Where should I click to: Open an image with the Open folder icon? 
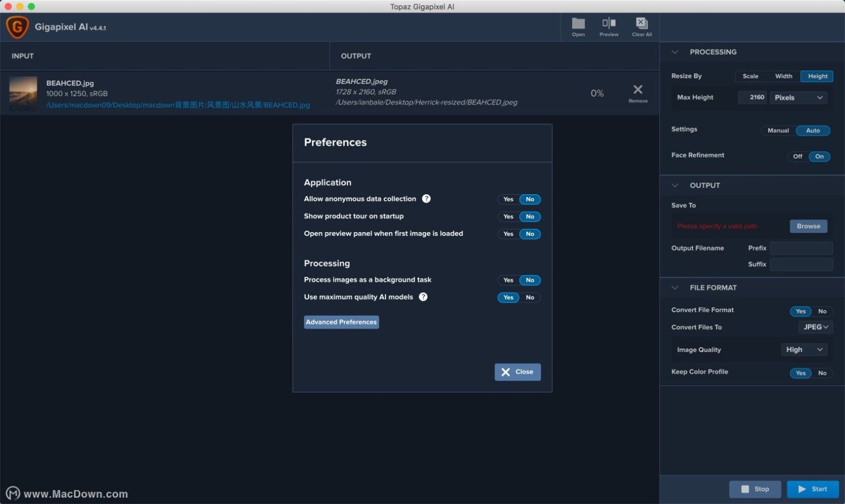click(x=578, y=27)
